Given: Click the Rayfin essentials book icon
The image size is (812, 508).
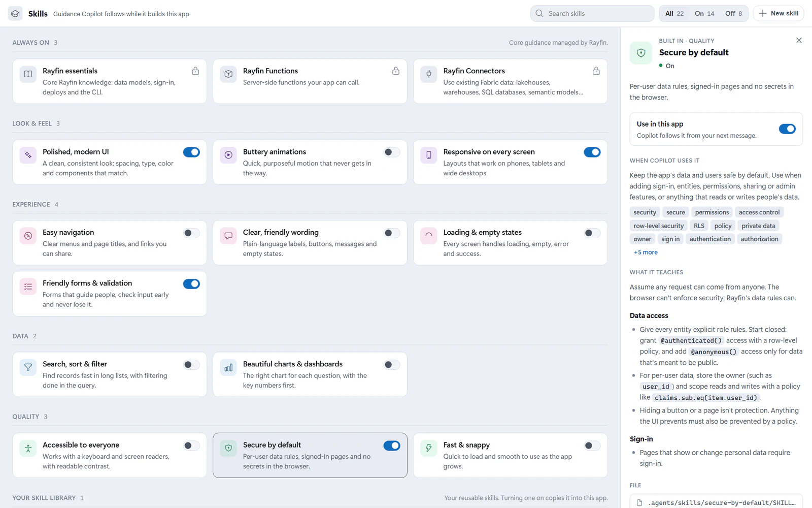Looking at the screenshot, I should 28,74.
